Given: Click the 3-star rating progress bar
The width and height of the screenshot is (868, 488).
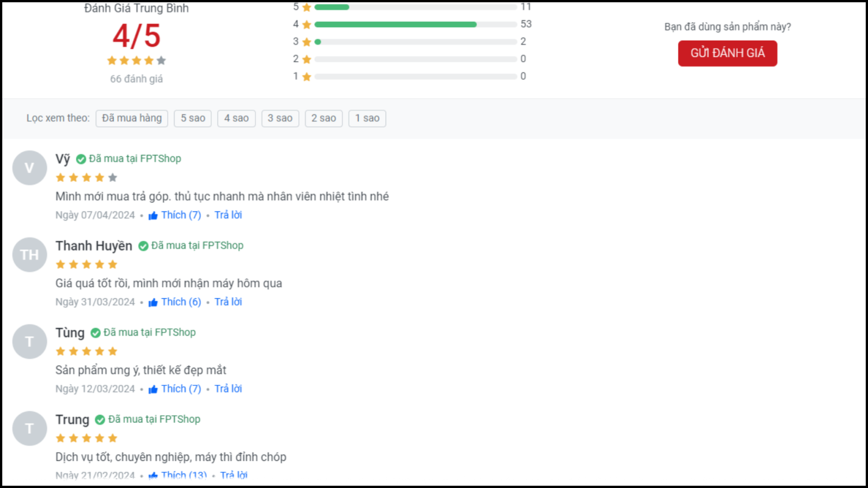Looking at the screenshot, I should click(x=416, y=42).
